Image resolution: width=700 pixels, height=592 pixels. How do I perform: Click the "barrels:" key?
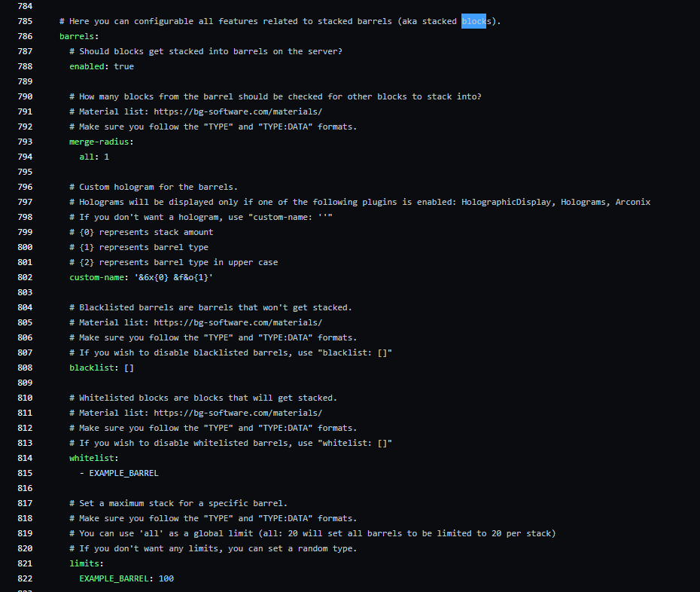pos(79,36)
